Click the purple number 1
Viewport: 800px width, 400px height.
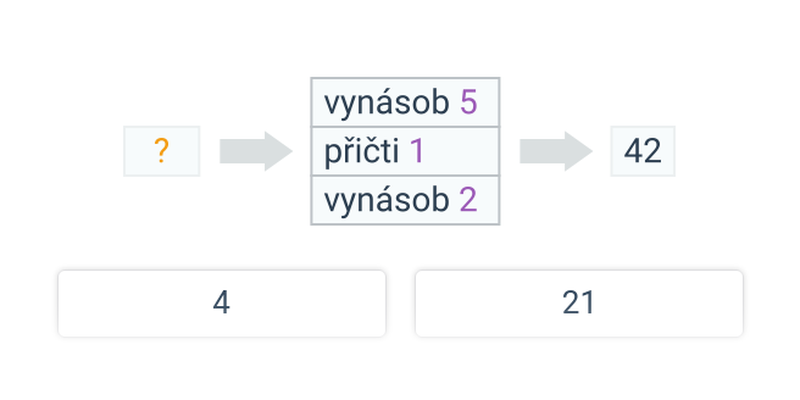tap(417, 151)
